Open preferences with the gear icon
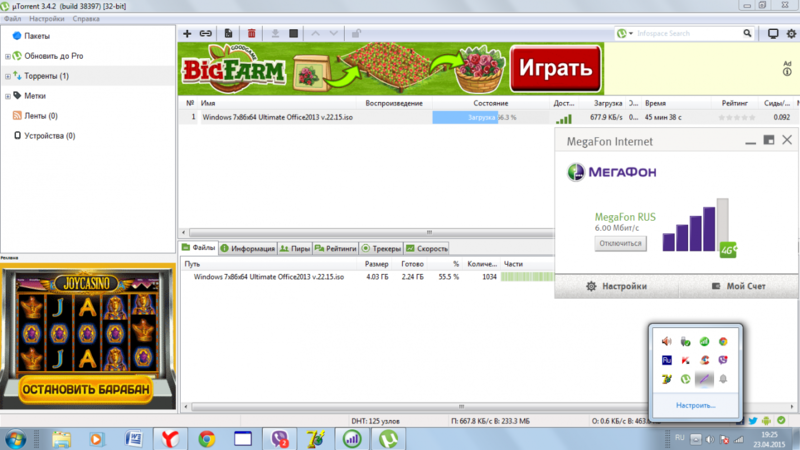800x450 pixels. click(x=791, y=34)
